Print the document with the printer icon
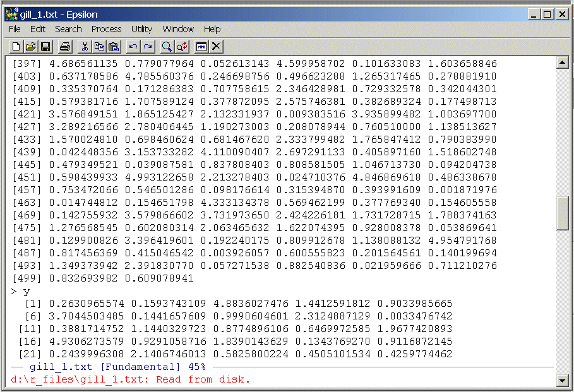Image resolution: width=574 pixels, height=392 pixels. 64,47
